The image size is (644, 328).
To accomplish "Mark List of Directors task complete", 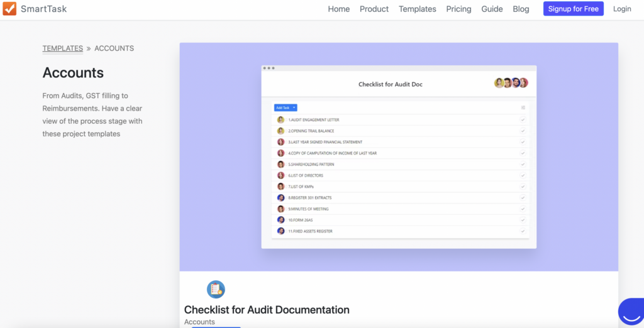I will tap(523, 175).
